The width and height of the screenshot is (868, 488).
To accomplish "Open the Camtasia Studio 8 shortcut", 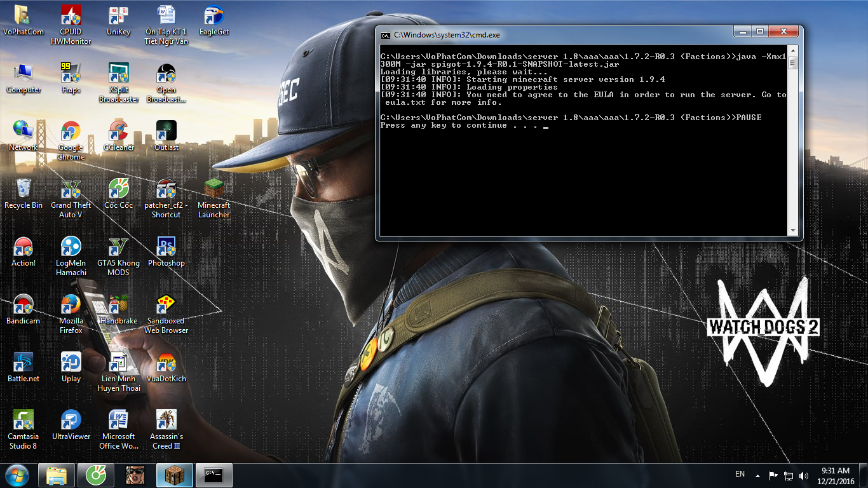I will pyautogui.click(x=24, y=421).
